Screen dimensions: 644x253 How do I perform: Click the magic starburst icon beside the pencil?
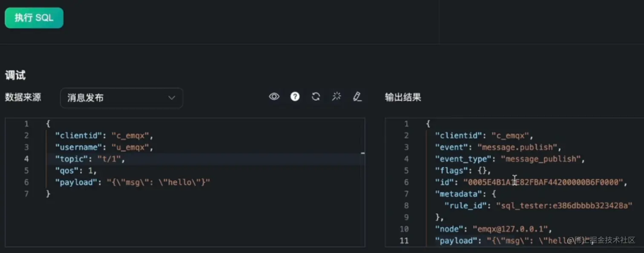click(336, 97)
